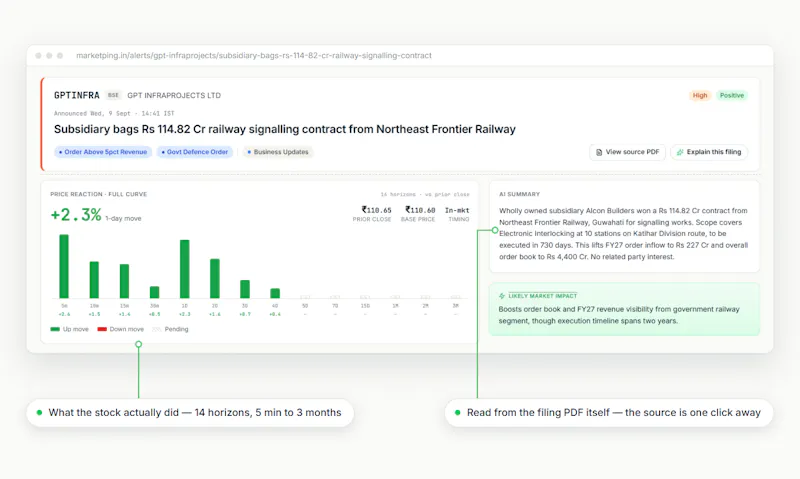The height and width of the screenshot is (479, 800).
Task: Click the +0.4 value under 4D
Action: (x=275, y=314)
